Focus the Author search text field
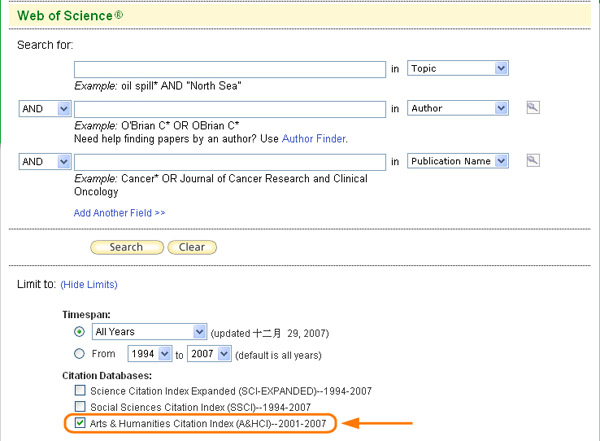The height and width of the screenshot is (441, 600). coord(230,109)
